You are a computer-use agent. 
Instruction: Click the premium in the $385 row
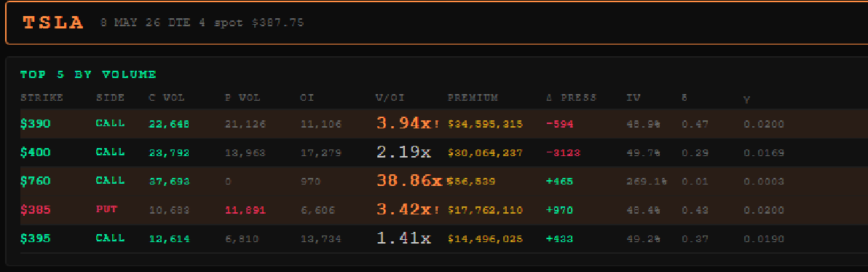pyautogui.click(x=485, y=211)
